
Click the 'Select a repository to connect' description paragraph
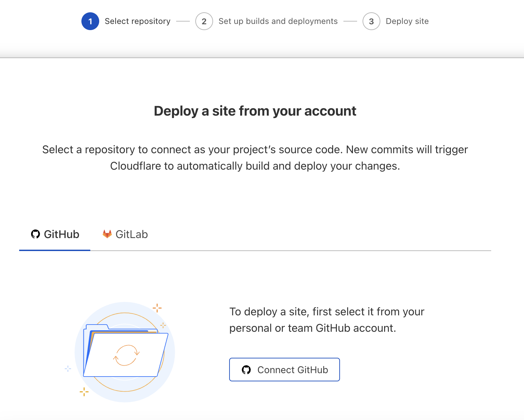click(255, 158)
